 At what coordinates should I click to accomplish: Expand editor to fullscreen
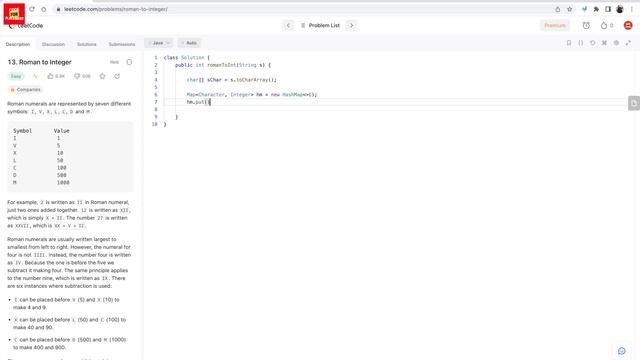pos(628,43)
